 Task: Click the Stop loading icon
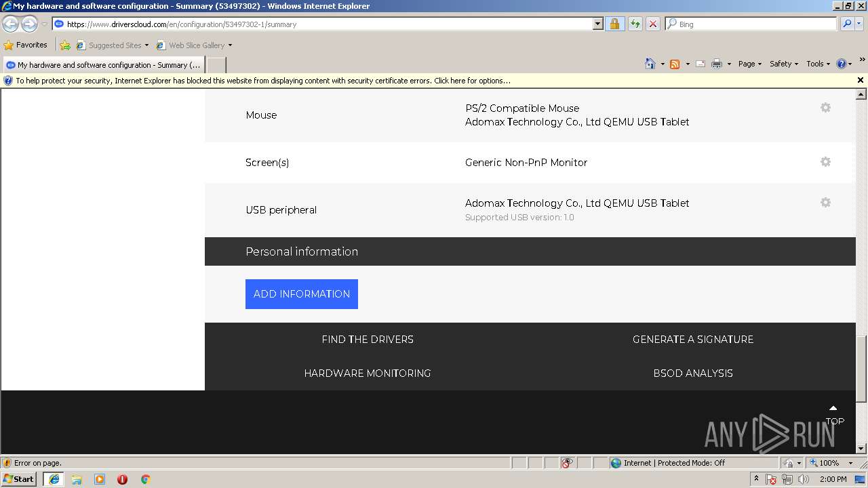(x=653, y=24)
